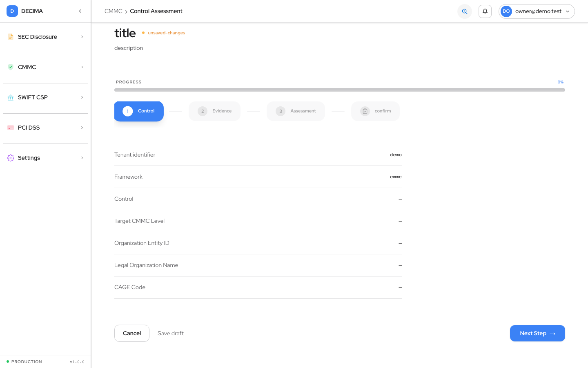The height and width of the screenshot is (368, 588).
Task: Click the description text
Action: click(129, 48)
